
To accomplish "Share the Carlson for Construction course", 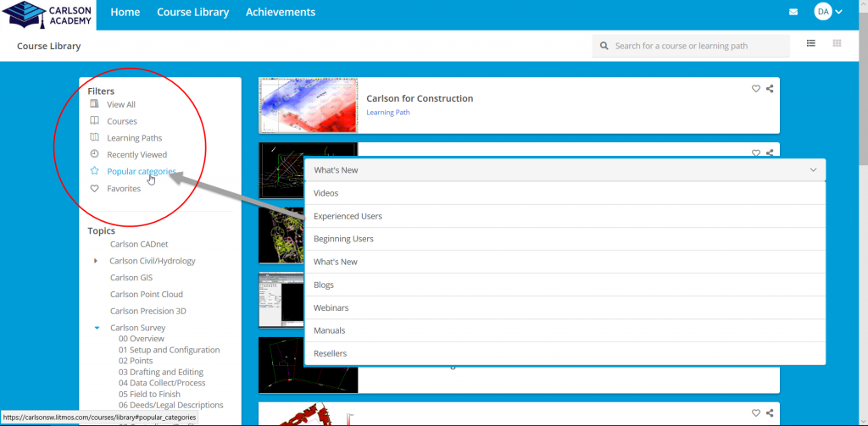I will pos(770,89).
